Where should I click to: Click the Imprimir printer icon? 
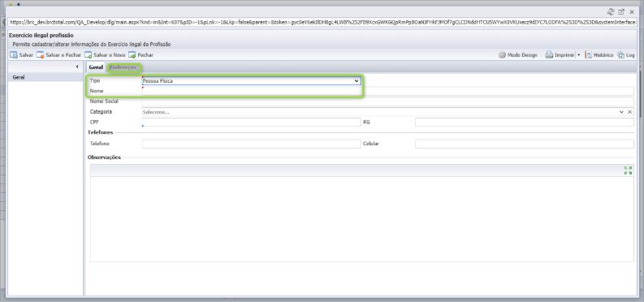[549, 55]
